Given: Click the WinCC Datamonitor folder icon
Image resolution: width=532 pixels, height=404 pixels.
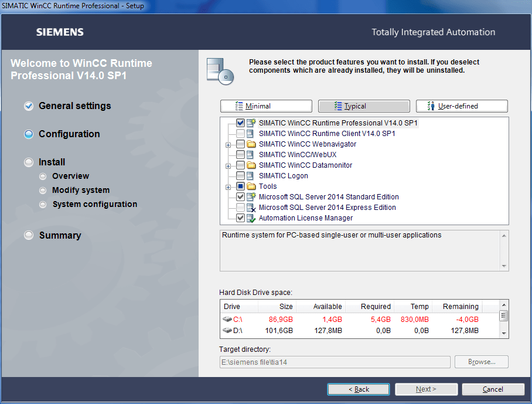Looking at the screenshot, I should [x=251, y=165].
